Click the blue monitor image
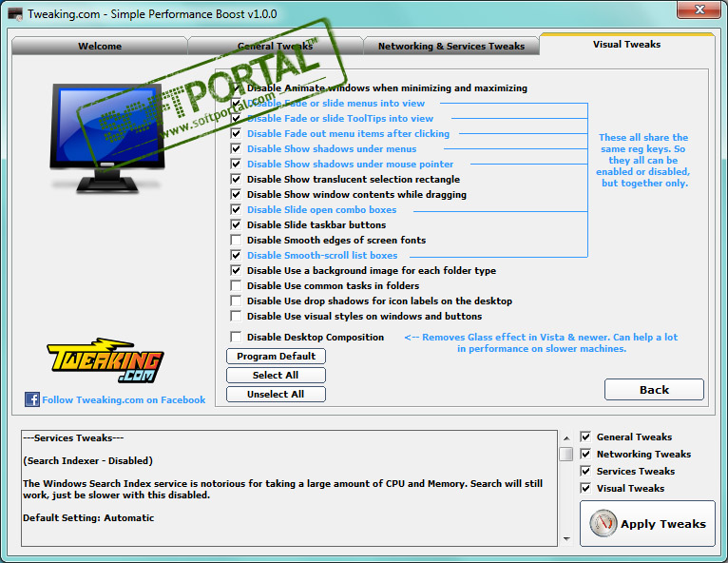The image size is (728, 563). coord(107,139)
